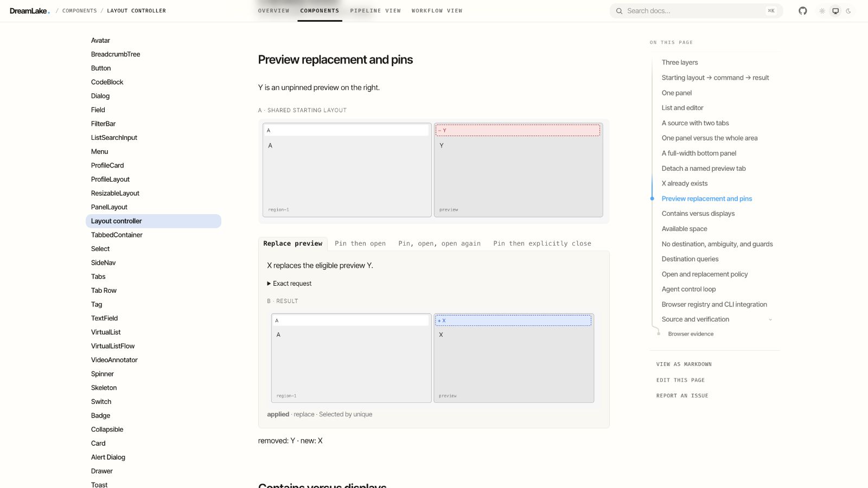This screenshot has height=488, width=868.
Task: Select the system theme monitor icon
Action: click(x=835, y=11)
